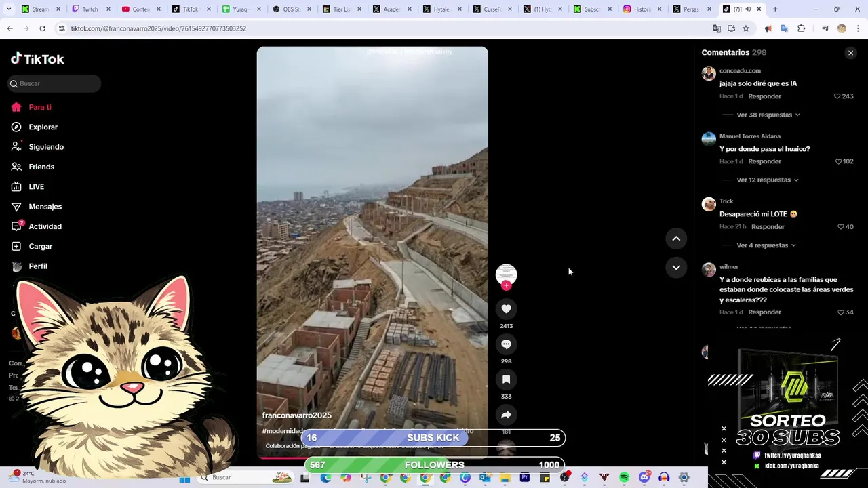The width and height of the screenshot is (868, 488).
Task: Click the #modernidad hashtag
Action: click(283, 431)
